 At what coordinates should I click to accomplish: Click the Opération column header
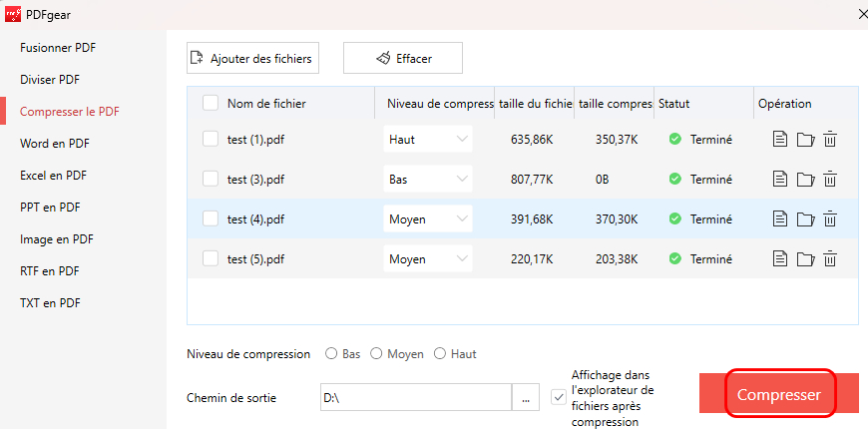click(x=785, y=104)
